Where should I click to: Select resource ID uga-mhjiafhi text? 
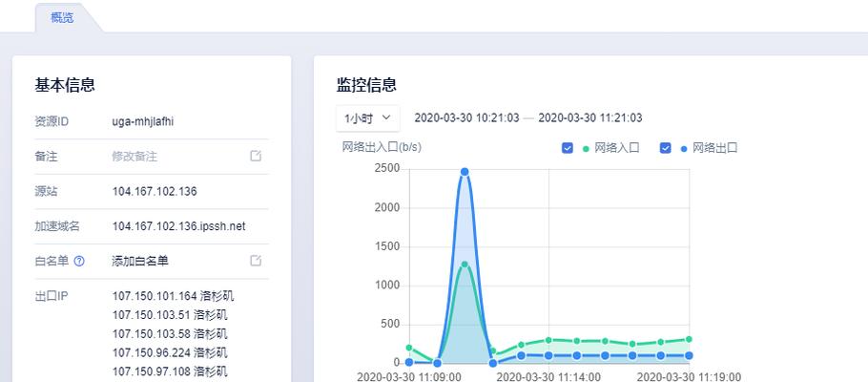pos(143,121)
